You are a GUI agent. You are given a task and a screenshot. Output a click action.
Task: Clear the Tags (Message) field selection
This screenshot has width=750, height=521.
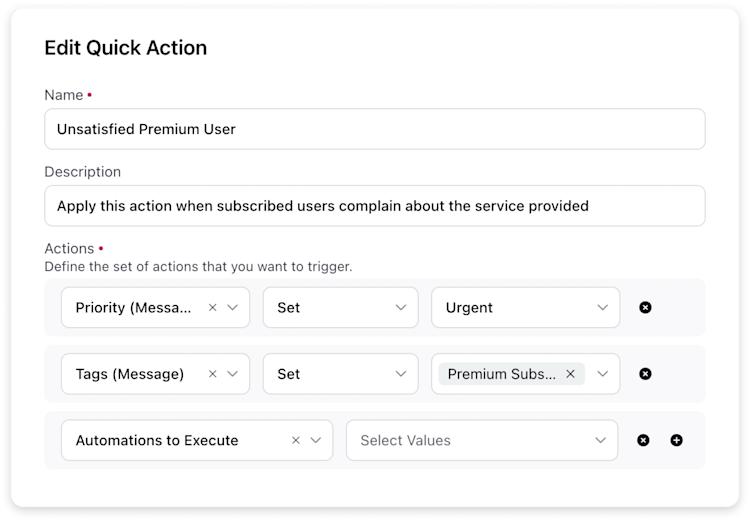pos(212,374)
